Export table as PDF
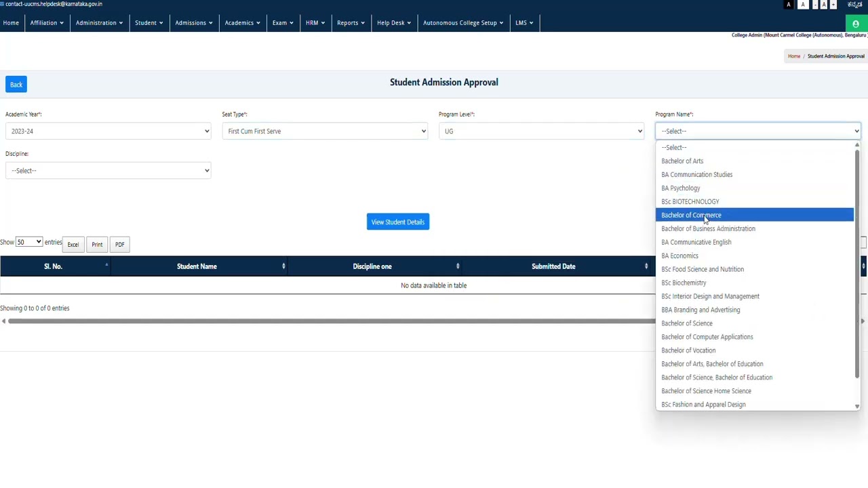The image size is (868, 488). click(119, 245)
